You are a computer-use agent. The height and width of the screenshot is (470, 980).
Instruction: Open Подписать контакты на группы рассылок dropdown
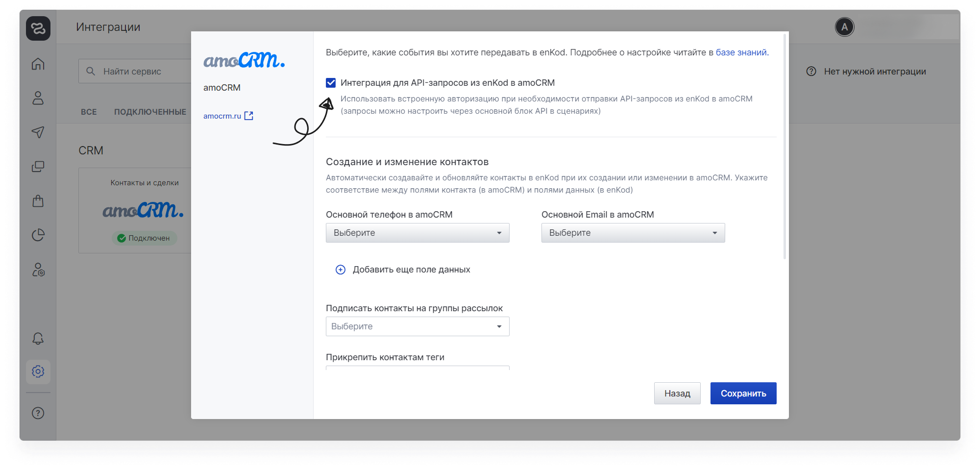417,326
